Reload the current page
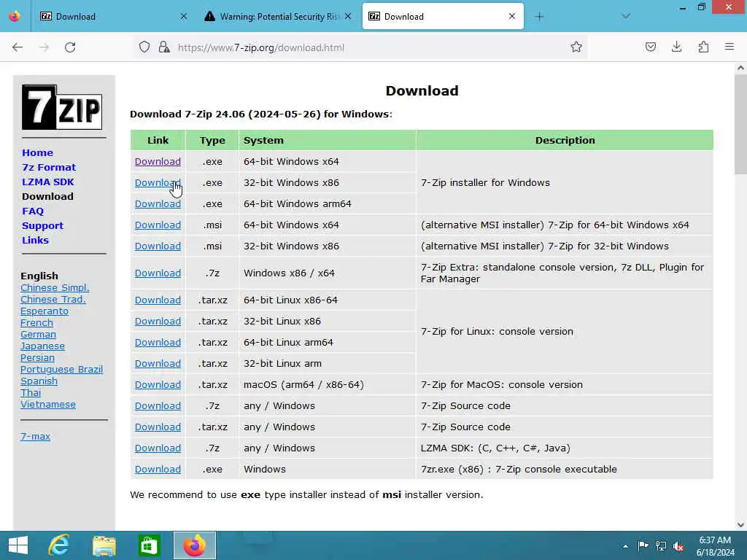Viewport: 747px width, 560px height. point(70,47)
